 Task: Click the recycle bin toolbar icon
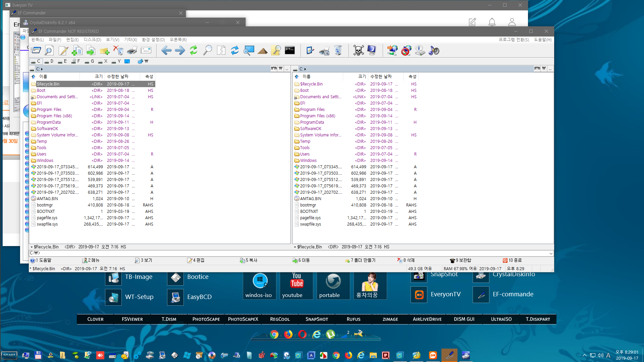click(338, 51)
